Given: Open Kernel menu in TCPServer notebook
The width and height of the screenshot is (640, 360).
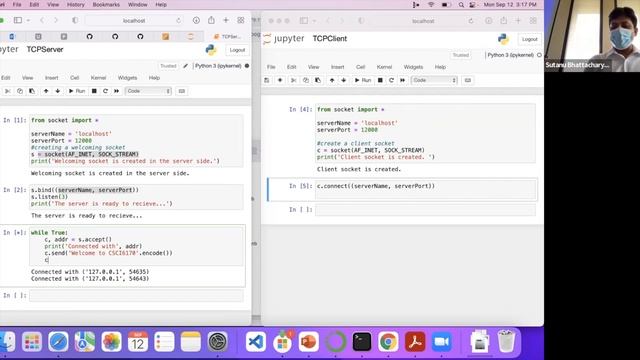Looking at the screenshot, I should (x=98, y=78).
